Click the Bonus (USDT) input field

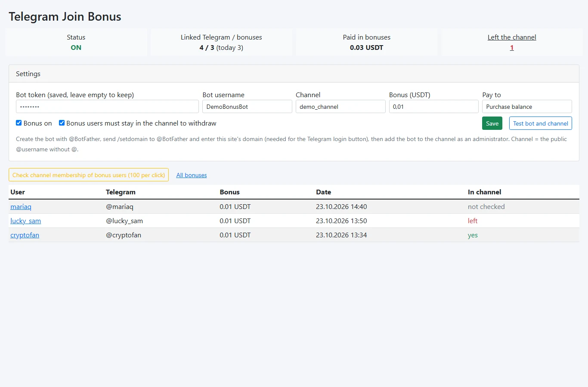coord(433,107)
